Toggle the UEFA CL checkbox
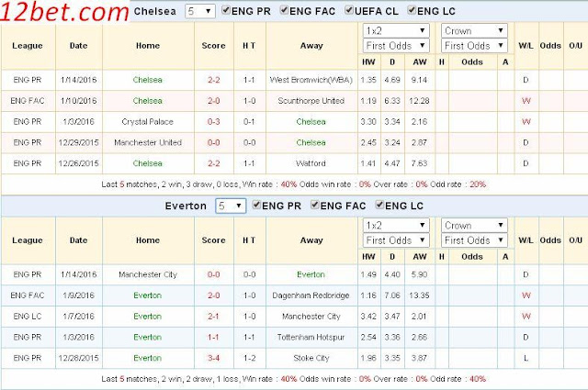588x390 pixels. pyautogui.click(x=349, y=10)
